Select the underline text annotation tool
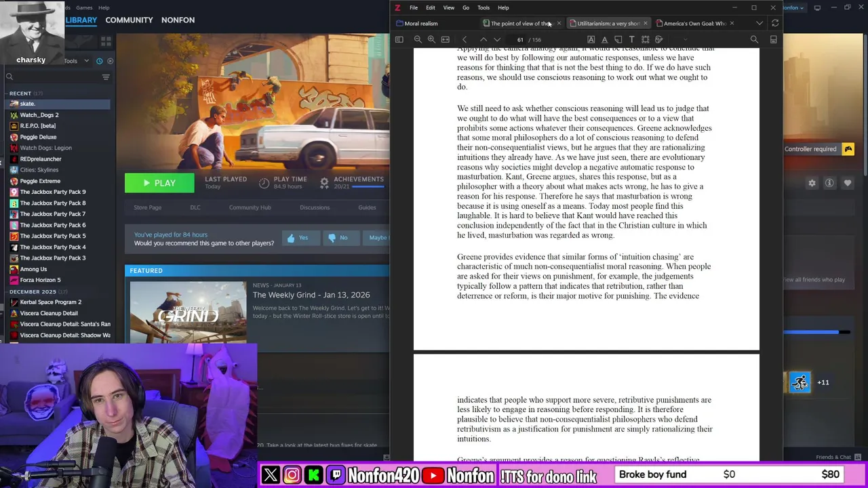868x488 pixels. click(605, 39)
